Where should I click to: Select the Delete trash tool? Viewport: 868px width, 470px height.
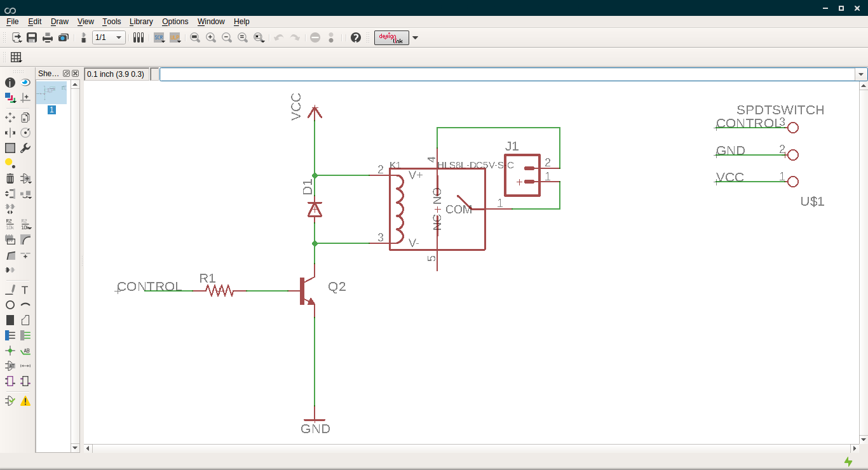(10, 178)
